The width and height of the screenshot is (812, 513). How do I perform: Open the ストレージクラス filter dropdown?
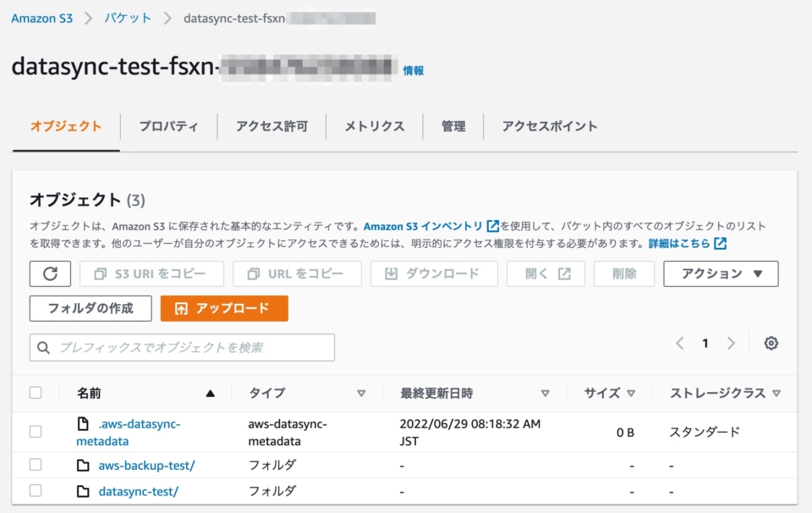click(776, 393)
